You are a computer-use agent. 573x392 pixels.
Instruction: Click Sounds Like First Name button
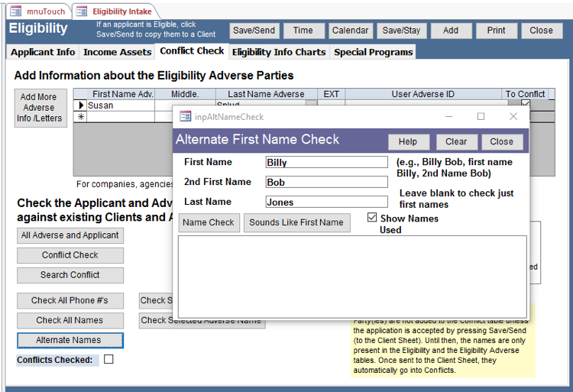296,222
